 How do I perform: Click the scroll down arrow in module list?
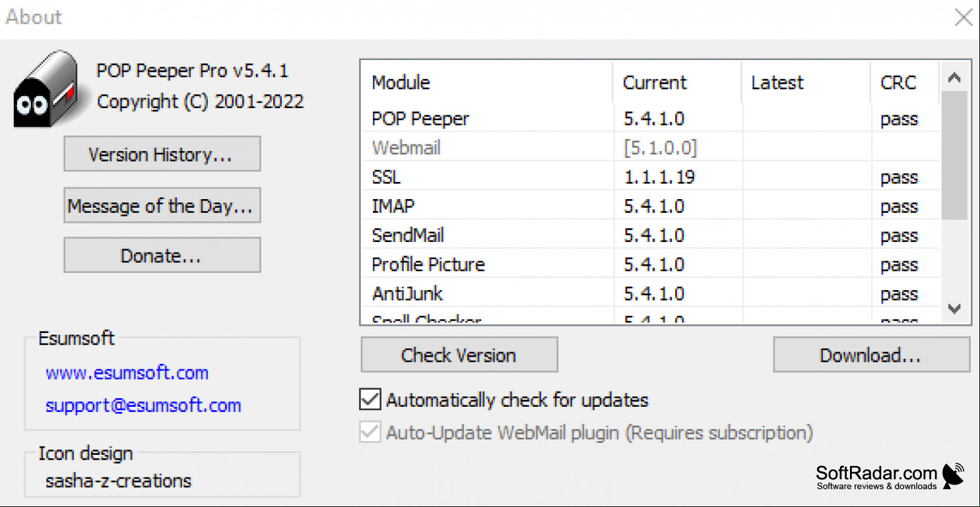click(x=954, y=308)
